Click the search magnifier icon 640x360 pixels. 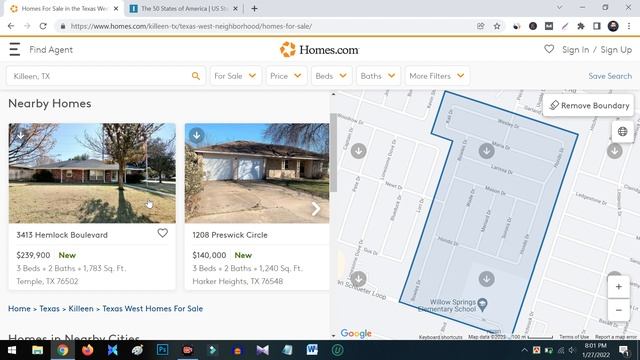(x=196, y=76)
